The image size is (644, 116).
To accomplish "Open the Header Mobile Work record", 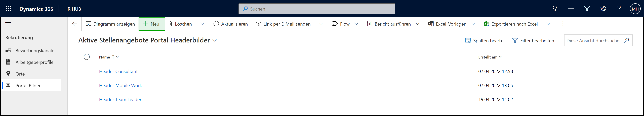I will 120,85.
